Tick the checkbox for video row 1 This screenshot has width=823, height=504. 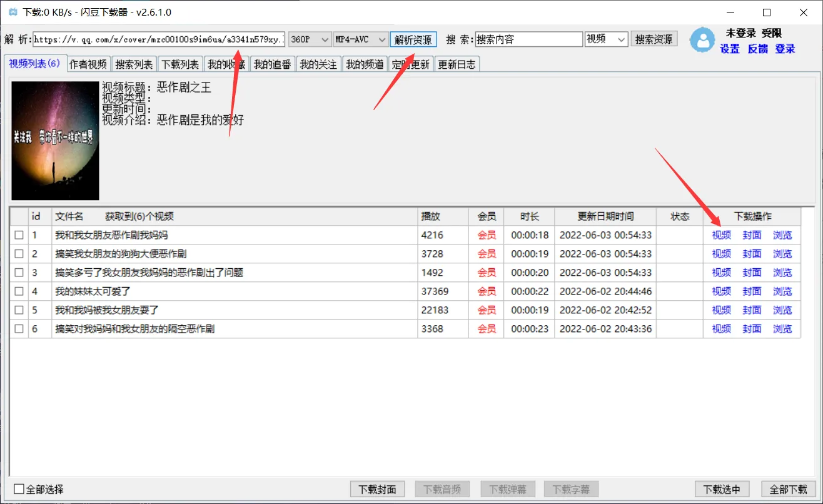click(x=19, y=235)
